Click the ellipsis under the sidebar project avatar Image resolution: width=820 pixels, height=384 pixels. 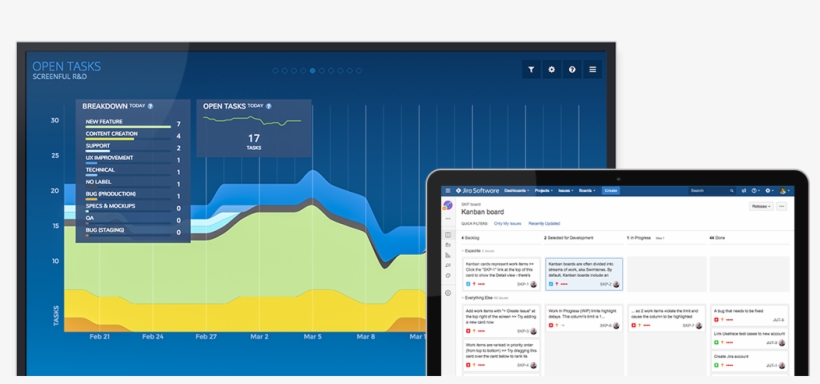448,218
